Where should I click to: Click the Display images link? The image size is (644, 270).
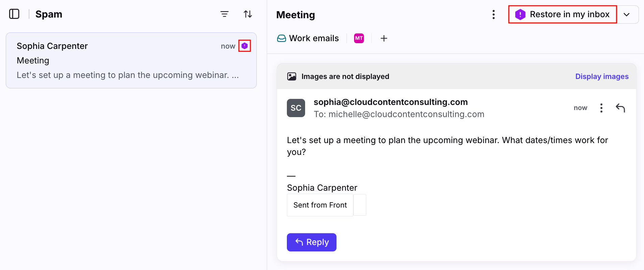click(x=602, y=77)
